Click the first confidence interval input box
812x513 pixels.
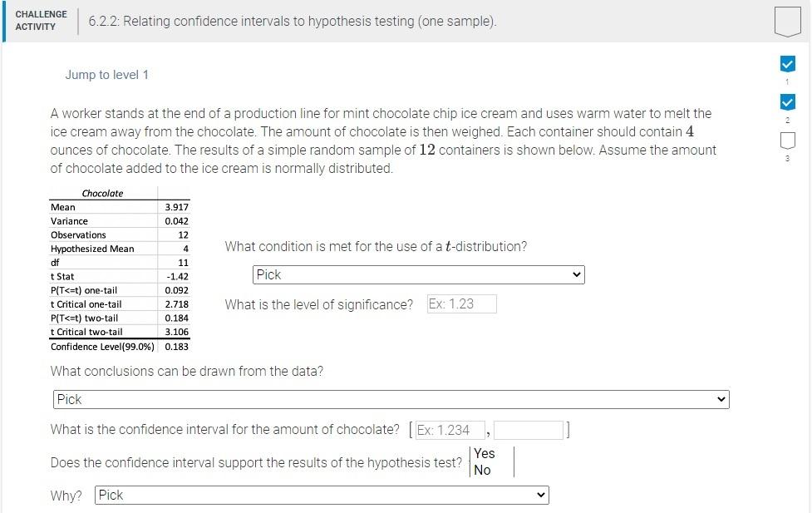coord(450,430)
